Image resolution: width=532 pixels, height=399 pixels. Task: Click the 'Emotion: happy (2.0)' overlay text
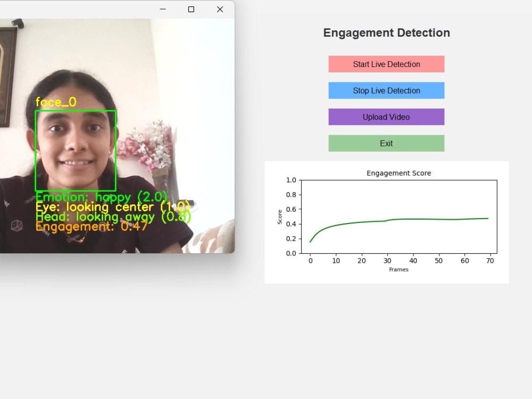(x=102, y=197)
